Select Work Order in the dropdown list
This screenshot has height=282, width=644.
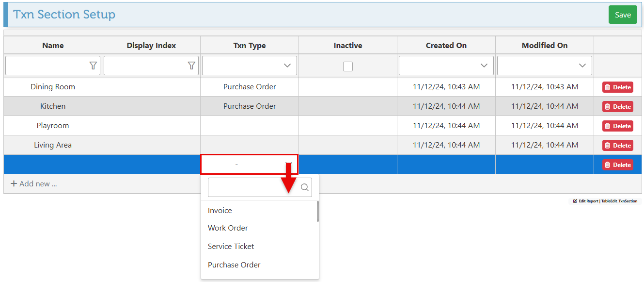[228, 228]
